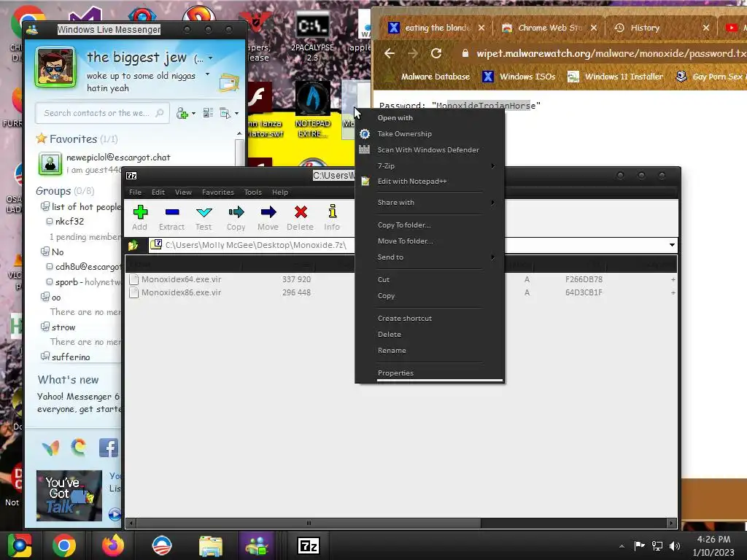Viewport: 747px width, 560px height.
Task: Open the 7-Zip taskbar button
Action: (x=309, y=545)
